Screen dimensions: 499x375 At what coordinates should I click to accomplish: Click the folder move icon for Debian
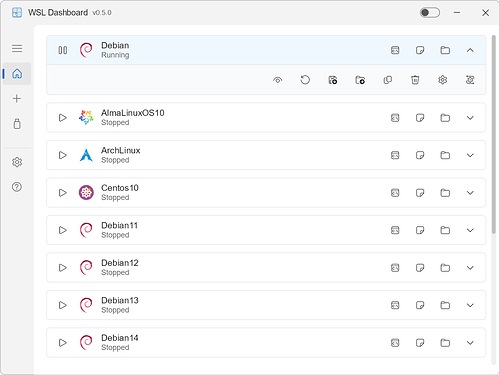tap(360, 80)
